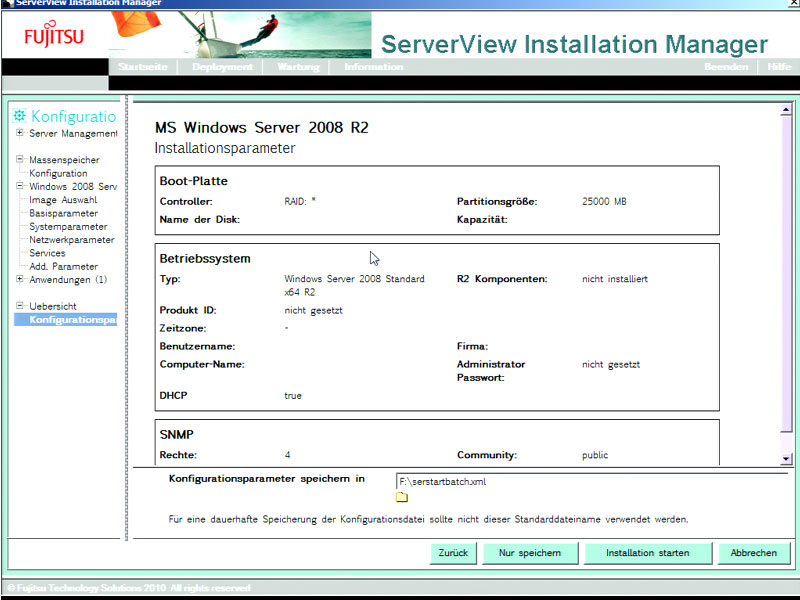The image size is (800, 600).
Task: Click the Installation starten button
Action: coord(647,553)
